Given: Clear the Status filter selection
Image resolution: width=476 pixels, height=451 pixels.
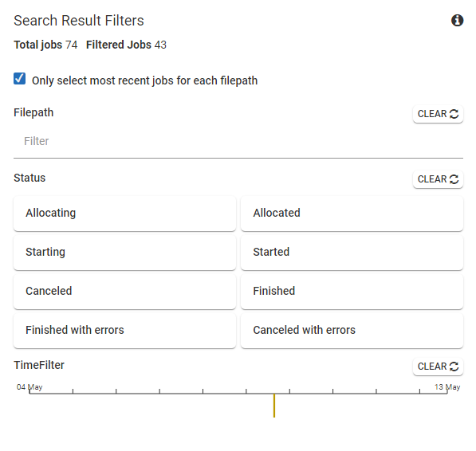Looking at the screenshot, I should pos(438,179).
